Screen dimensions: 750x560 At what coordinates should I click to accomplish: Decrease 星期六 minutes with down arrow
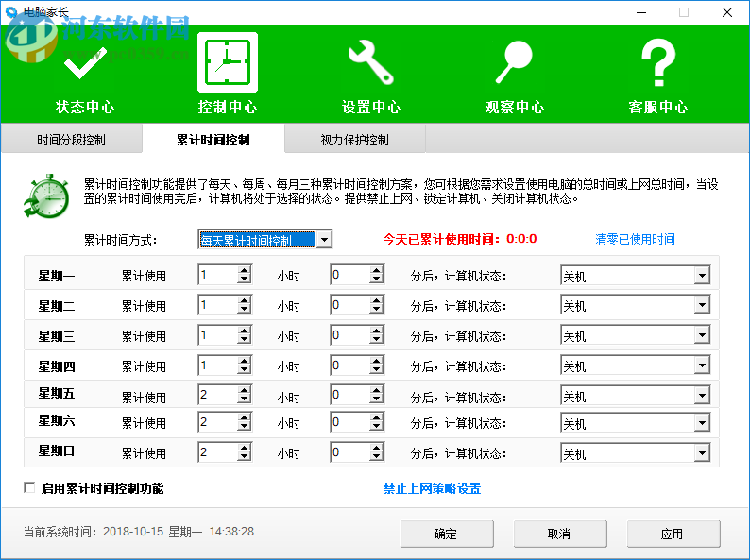377,427
